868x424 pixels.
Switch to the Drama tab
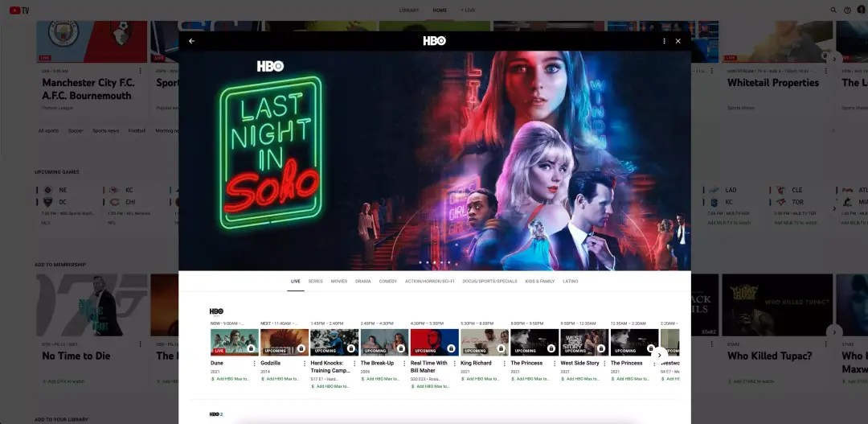363,282
